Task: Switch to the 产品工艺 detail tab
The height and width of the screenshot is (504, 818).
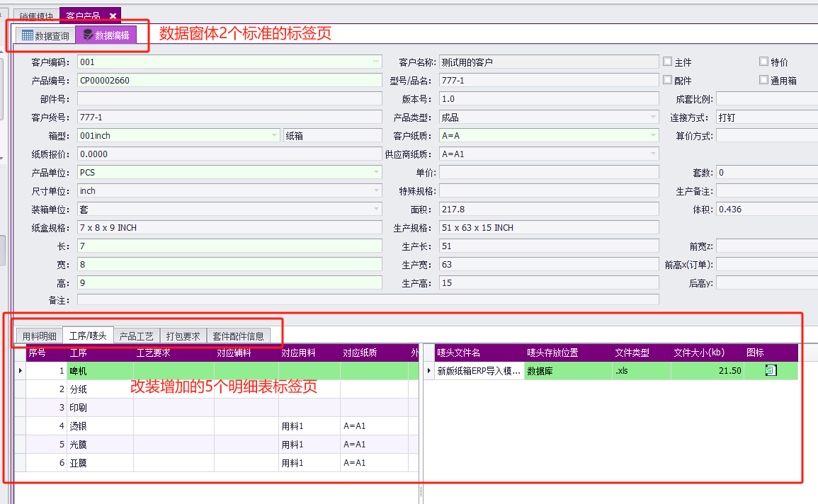Action: coord(136,336)
